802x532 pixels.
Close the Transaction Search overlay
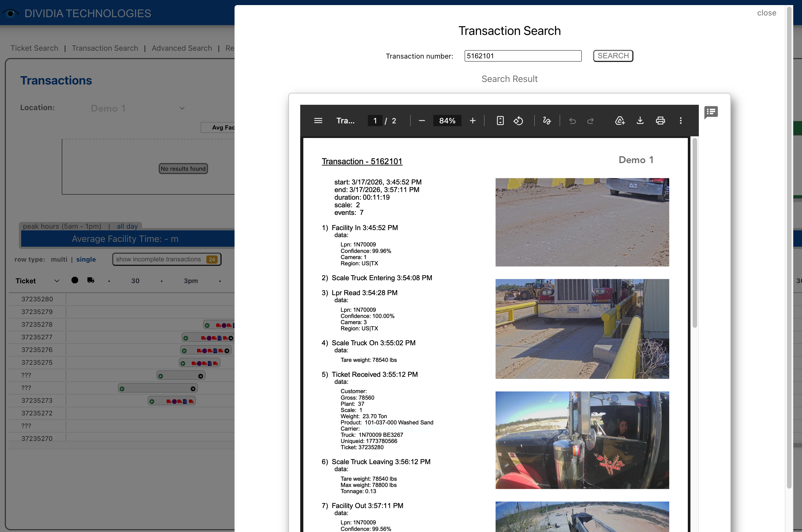click(x=767, y=13)
